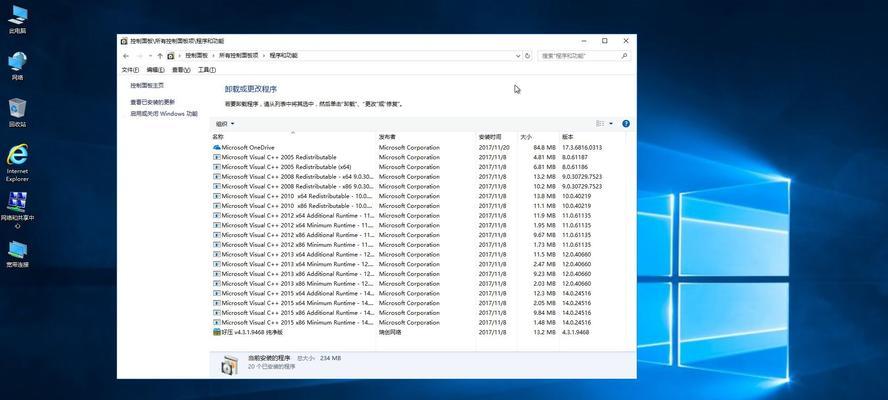
Task: Sort by the 版本 column header
Action: pos(594,137)
